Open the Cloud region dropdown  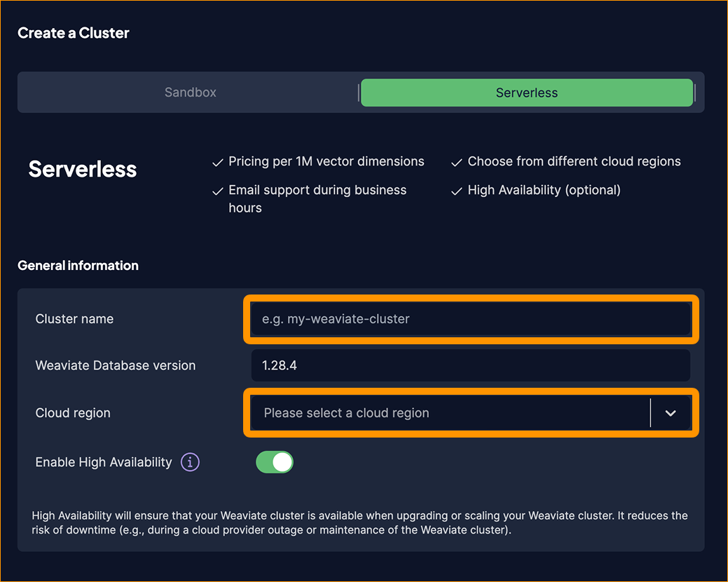click(470, 413)
